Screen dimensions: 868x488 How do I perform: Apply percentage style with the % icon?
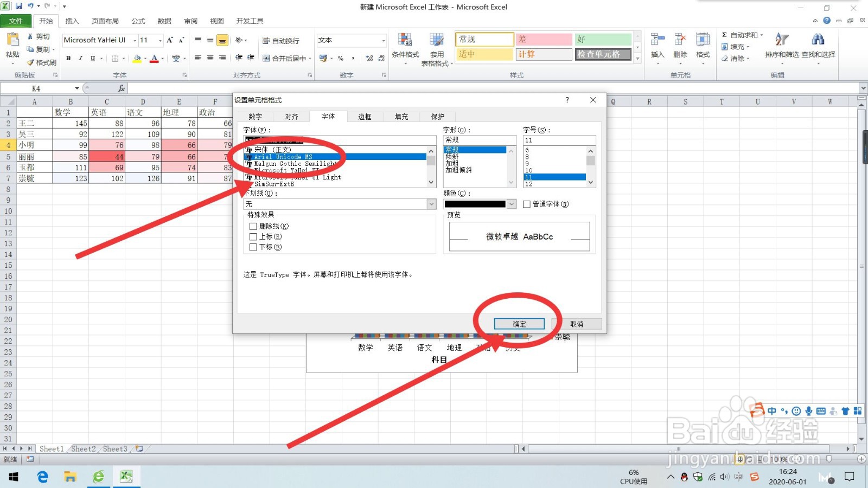(340, 57)
